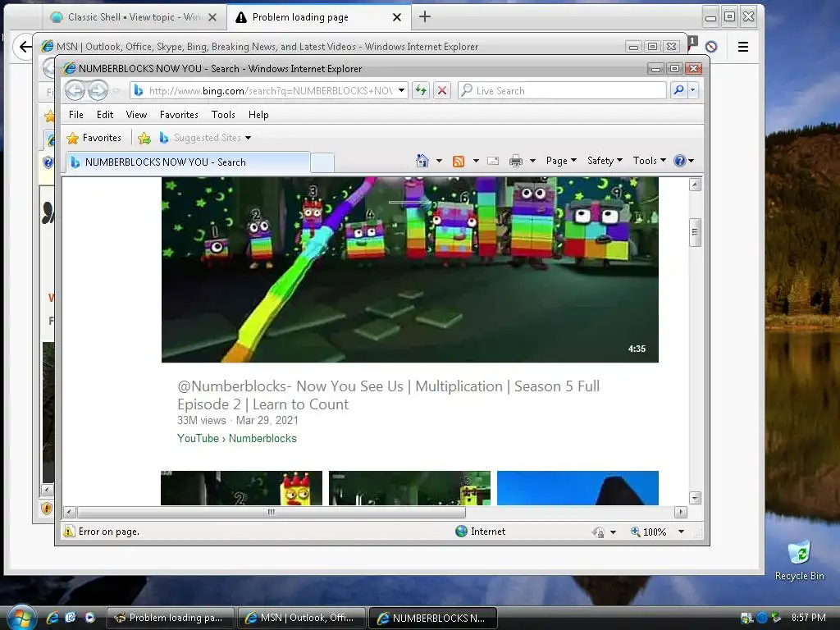Click the Windows Start orb

coord(22,618)
